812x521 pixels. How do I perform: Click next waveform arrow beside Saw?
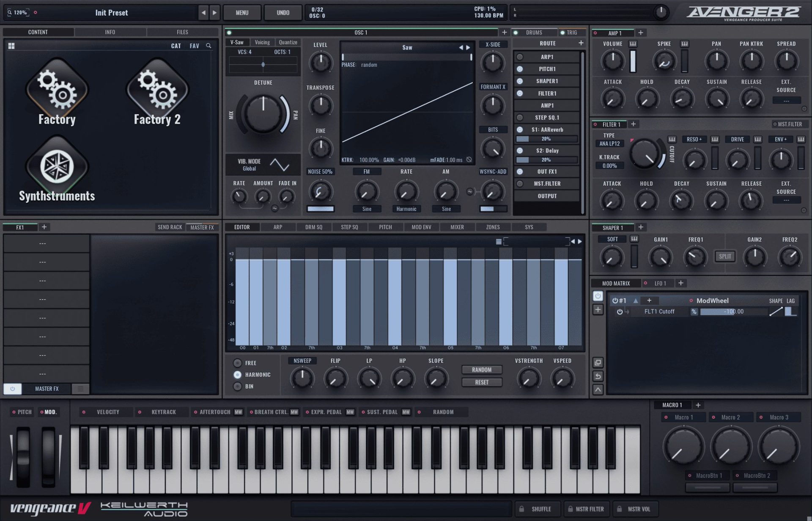468,47
